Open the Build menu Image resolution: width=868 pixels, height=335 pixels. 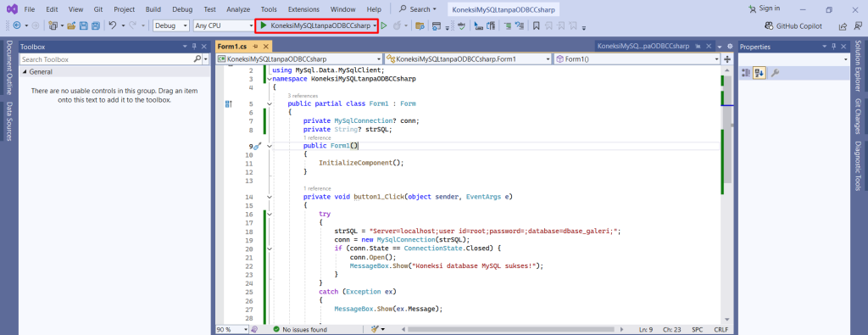153,9
